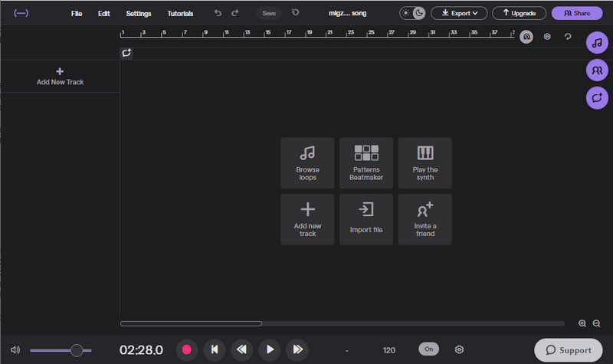
Task: Fast forward the playhead
Action: click(x=297, y=349)
